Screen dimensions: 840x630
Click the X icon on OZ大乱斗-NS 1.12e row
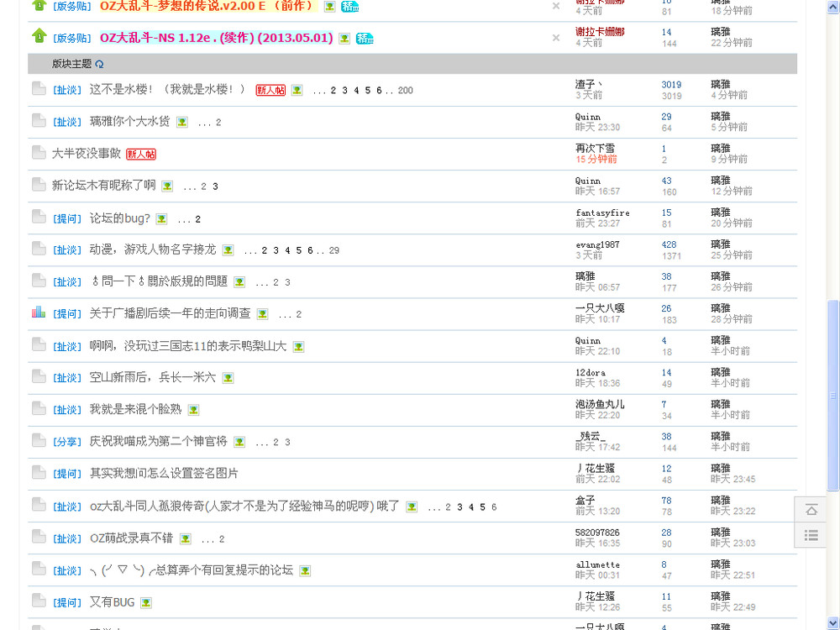point(556,38)
